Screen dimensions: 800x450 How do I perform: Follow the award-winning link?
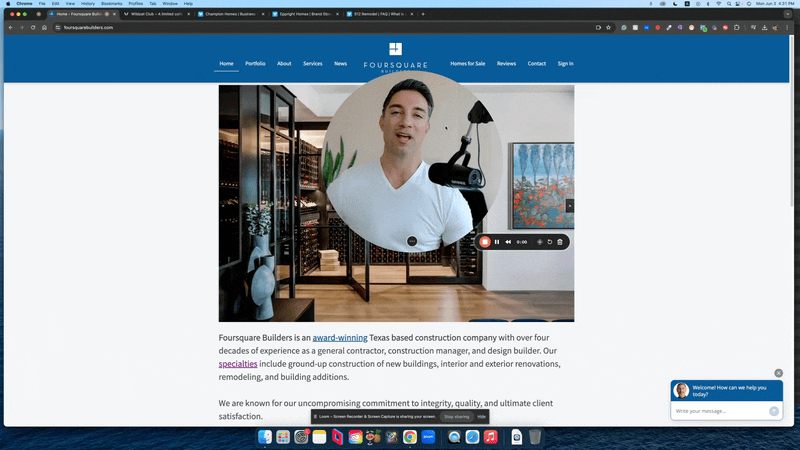[x=340, y=338]
